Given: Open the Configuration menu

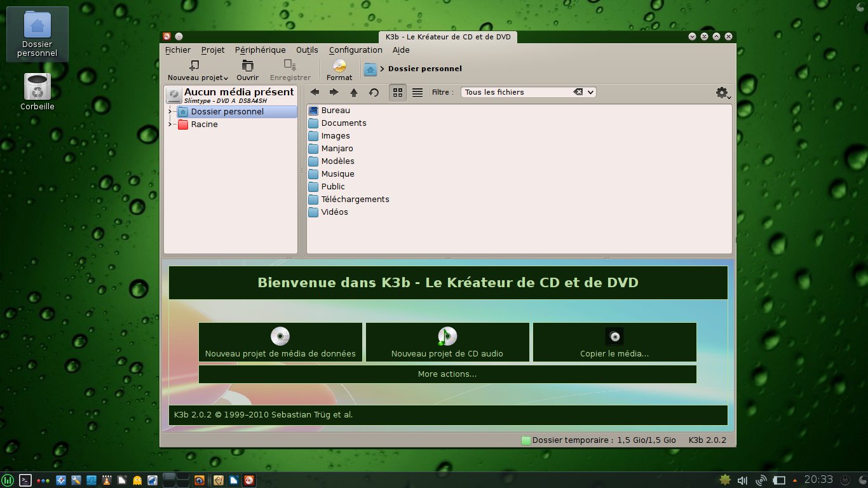Looking at the screenshot, I should tap(356, 50).
